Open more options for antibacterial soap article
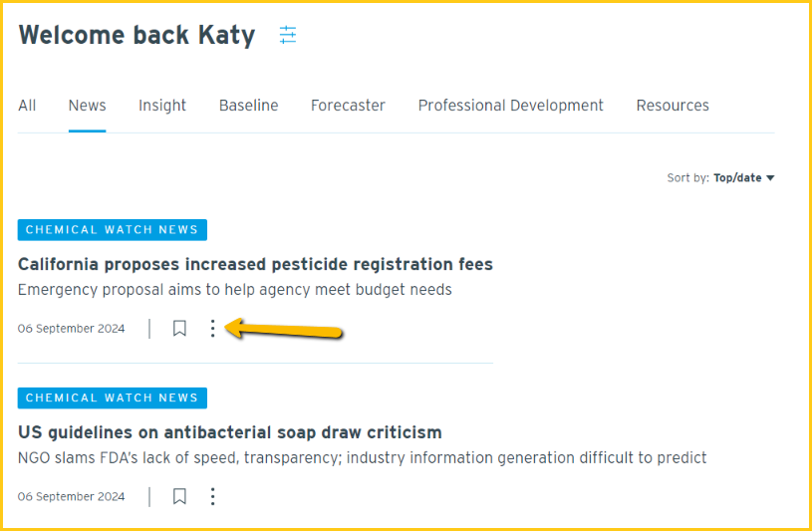 pos(212,496)
